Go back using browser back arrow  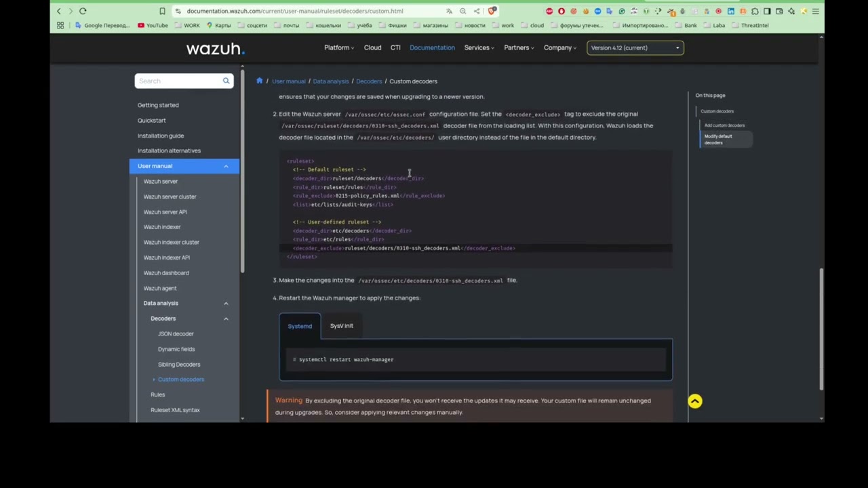(x=59, y=11)
